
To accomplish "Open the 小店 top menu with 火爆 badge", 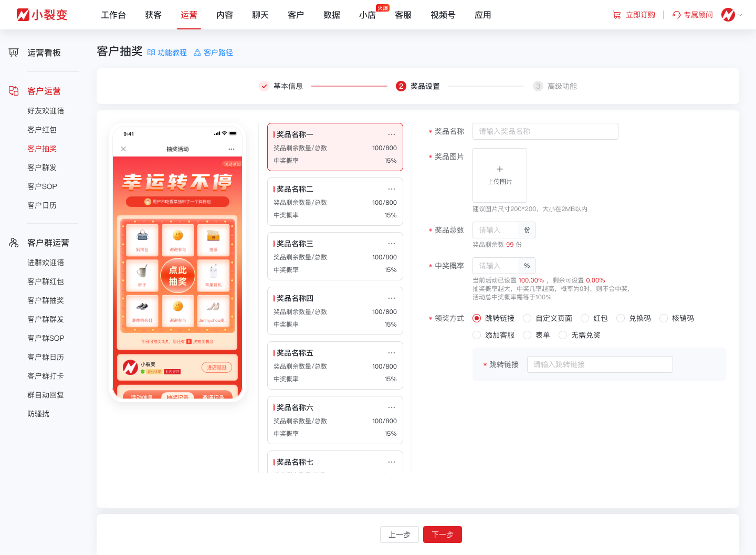I will (367, 15).
